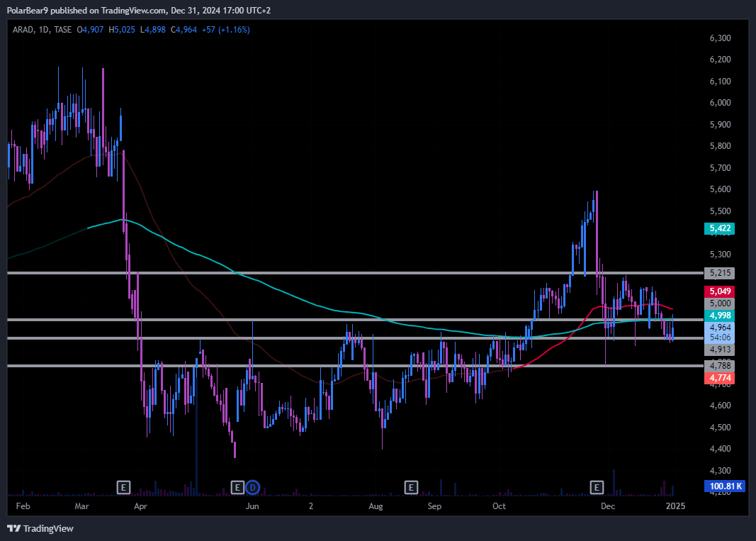Click the 2025 label on the time axis
Image resolution: width=756 pixels, height=541 pixels.
point(675,506)
